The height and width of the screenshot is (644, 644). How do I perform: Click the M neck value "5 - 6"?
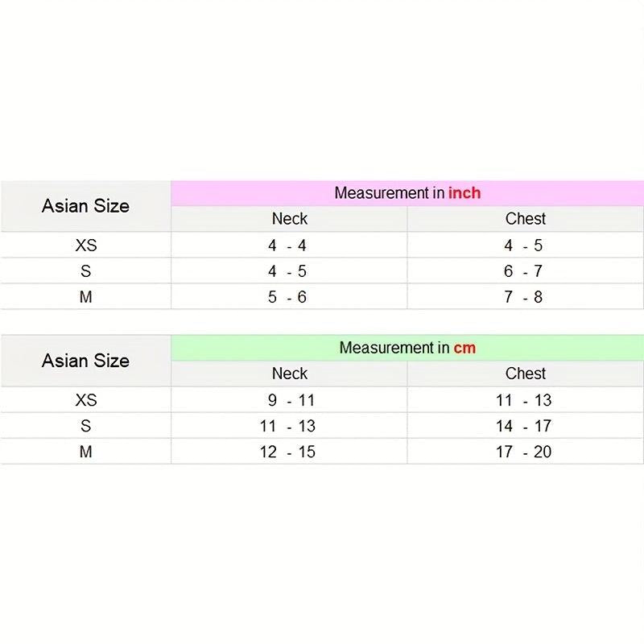coord(287,297)
